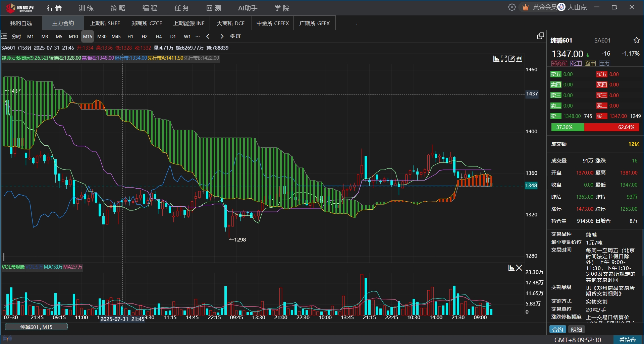644x344 pixels.
Task: Select M10 timeframe
Action: coord(73,37)
